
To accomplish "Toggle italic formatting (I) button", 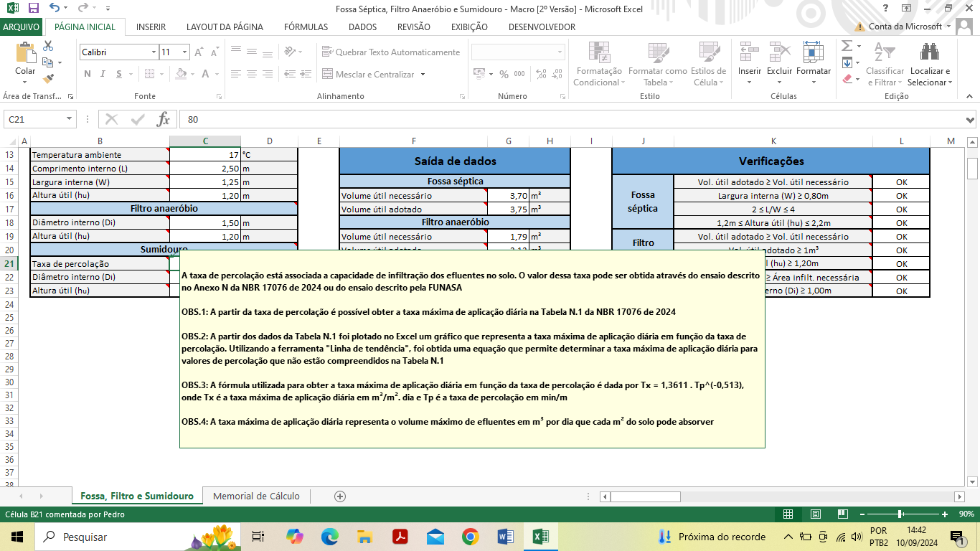I will pyautogui.click(x=103, y=74).
